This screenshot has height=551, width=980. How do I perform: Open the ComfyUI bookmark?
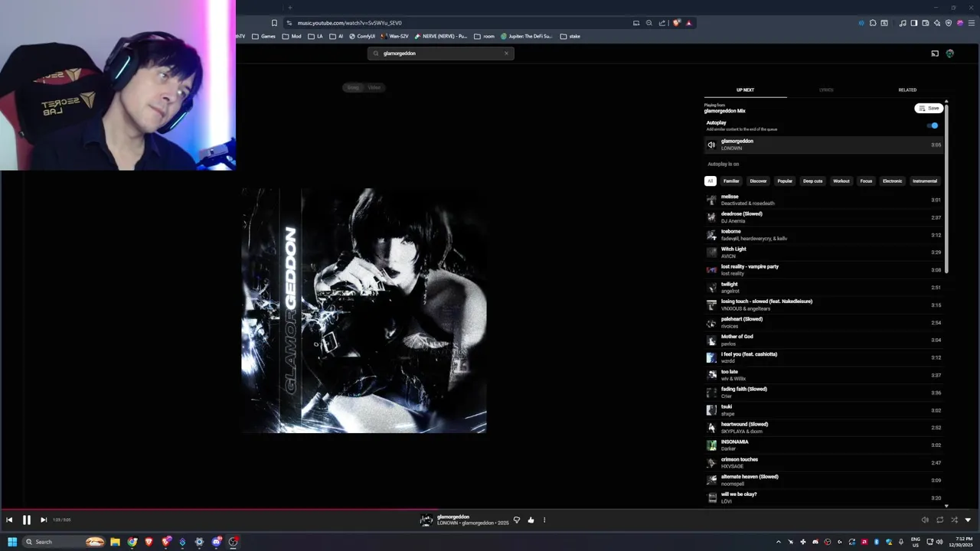[362, 36]
